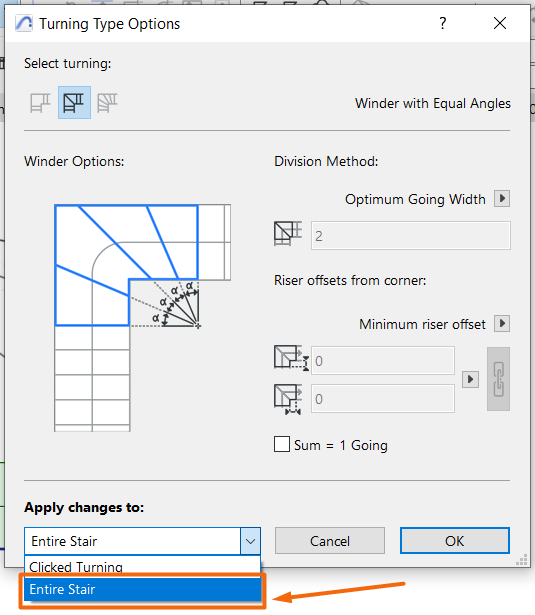Screen dimensions: 535x615
Task: Click the Winder with Equal Angles label
Action: pyautogui.click(x=433, y=103)
